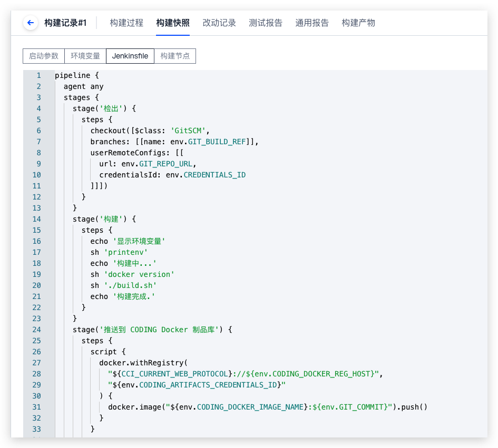This screenshot has height=448, width=498.
Task: Click line number 5 in gutter
Action: pos(39,120)
